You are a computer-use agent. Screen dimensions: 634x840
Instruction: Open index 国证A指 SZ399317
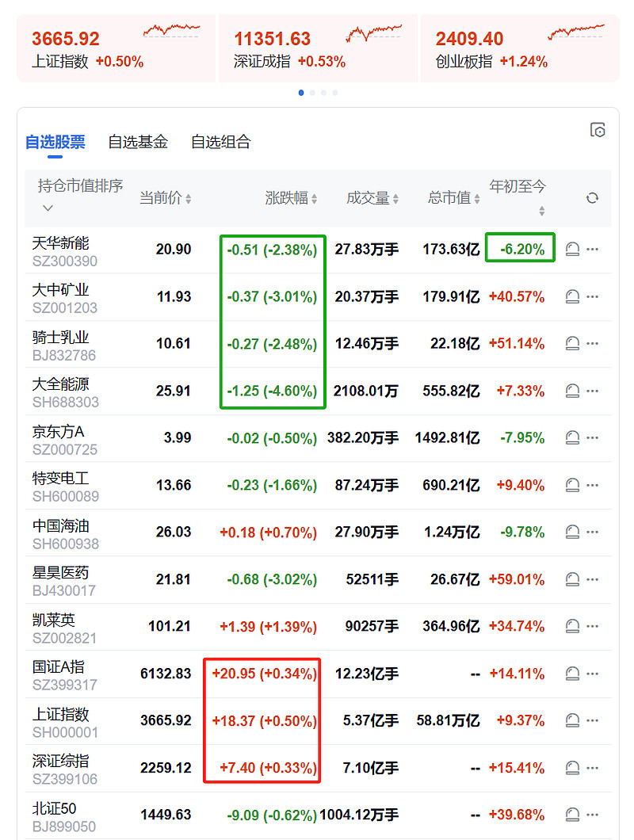pyautogui.click(x=65, y=675)
